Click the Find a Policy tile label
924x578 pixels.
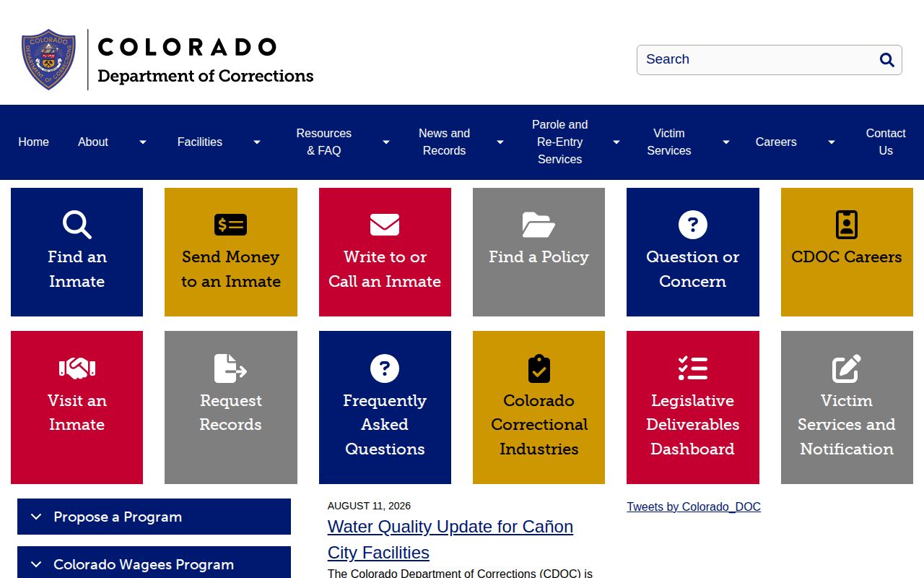point(539,257)
